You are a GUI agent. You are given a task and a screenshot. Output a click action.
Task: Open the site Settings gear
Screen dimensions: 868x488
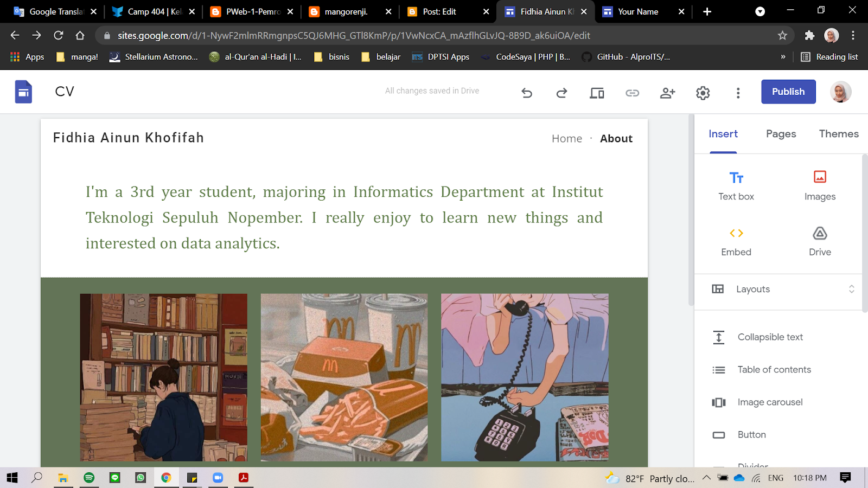(x=703, y=93)
